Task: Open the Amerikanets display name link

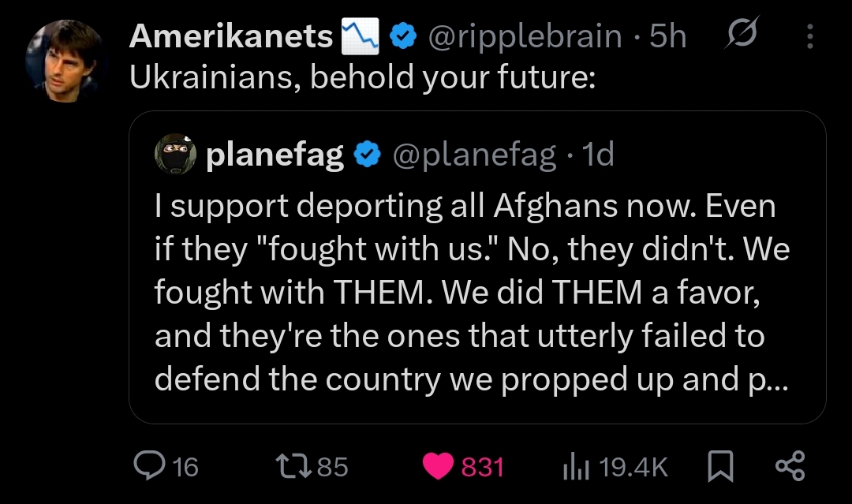Action: click(x=231, y=36)
